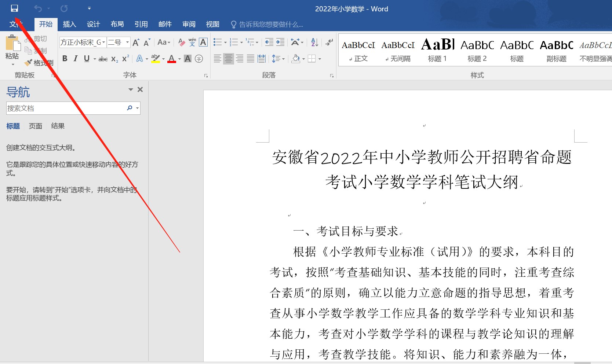Switch to the 结果 navigation tab
Image resolution: width=612 pixels, height=364 pixels.
(58, 126)
